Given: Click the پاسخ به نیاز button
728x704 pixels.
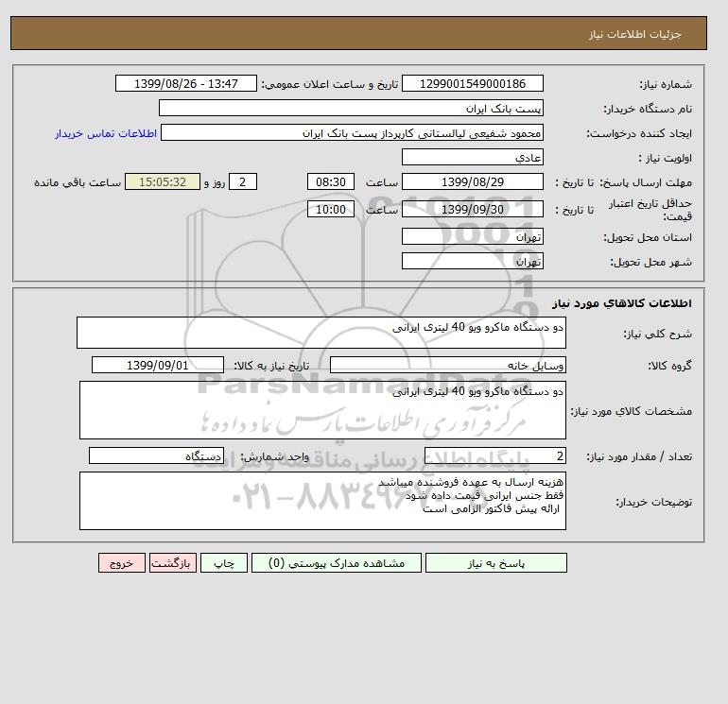Looking at the screenshot, I should (x=495, y=563).
